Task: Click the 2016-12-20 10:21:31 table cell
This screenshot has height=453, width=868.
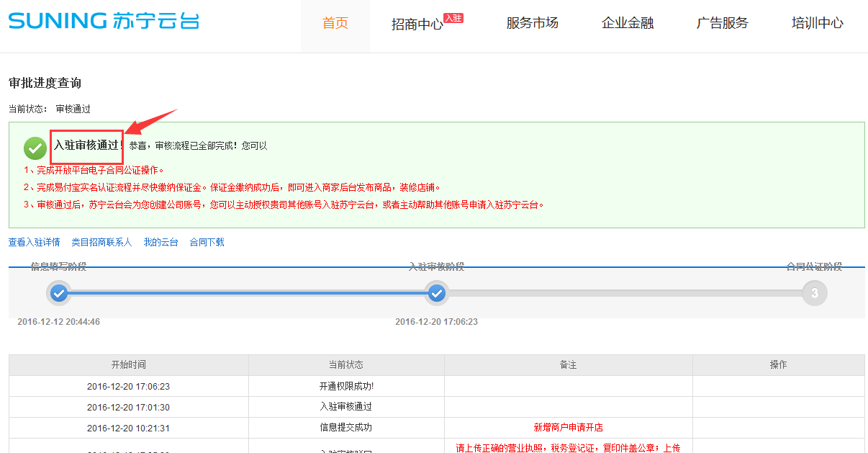Action: tap(129, 428)
